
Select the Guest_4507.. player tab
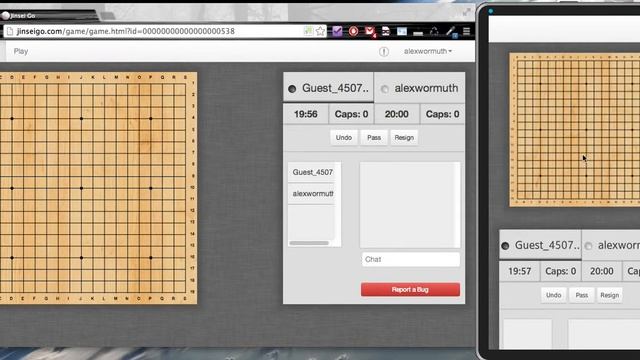328,87
